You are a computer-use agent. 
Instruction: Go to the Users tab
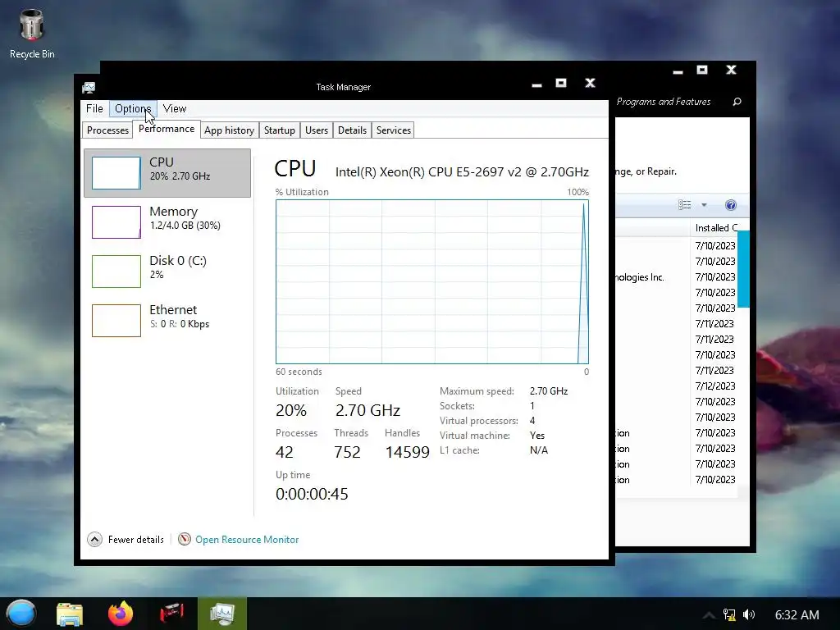[317, 130]
